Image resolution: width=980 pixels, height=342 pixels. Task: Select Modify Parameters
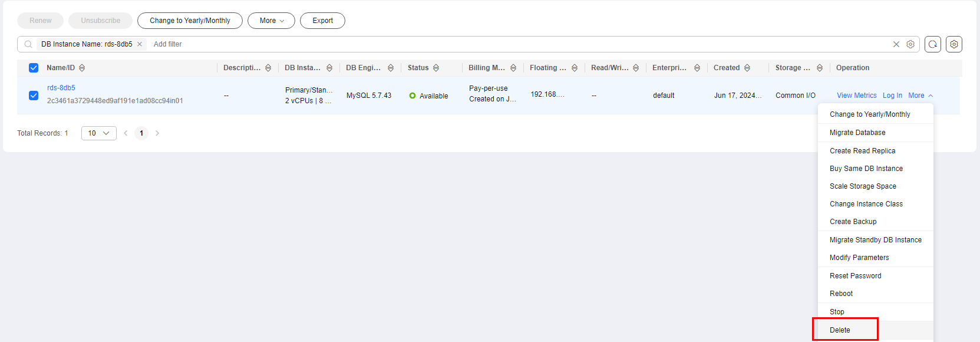pyautogui.click(x=876, y=258)
